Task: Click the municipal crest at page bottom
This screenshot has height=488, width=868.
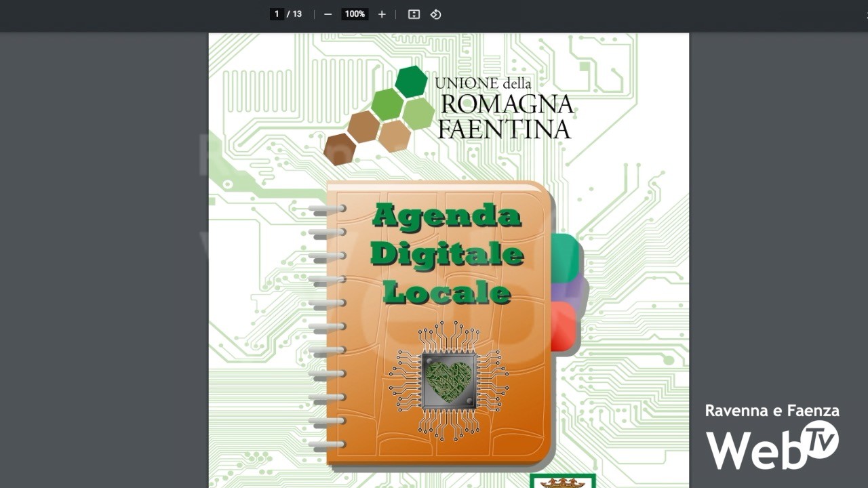Action: tap(562, 482)
